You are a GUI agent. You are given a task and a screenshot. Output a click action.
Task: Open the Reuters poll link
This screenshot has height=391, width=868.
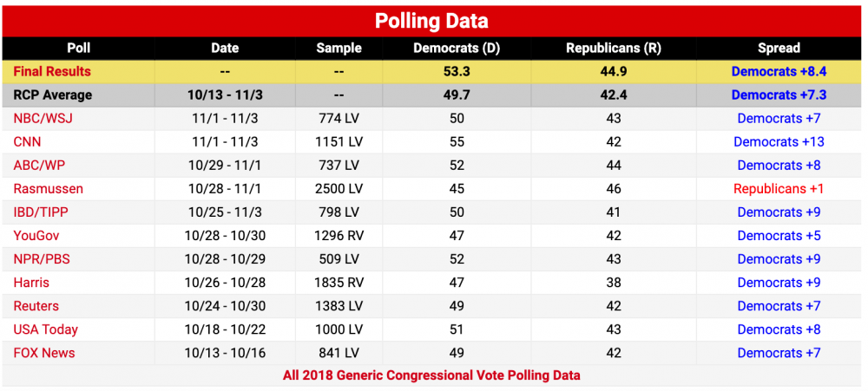[36, 305]
